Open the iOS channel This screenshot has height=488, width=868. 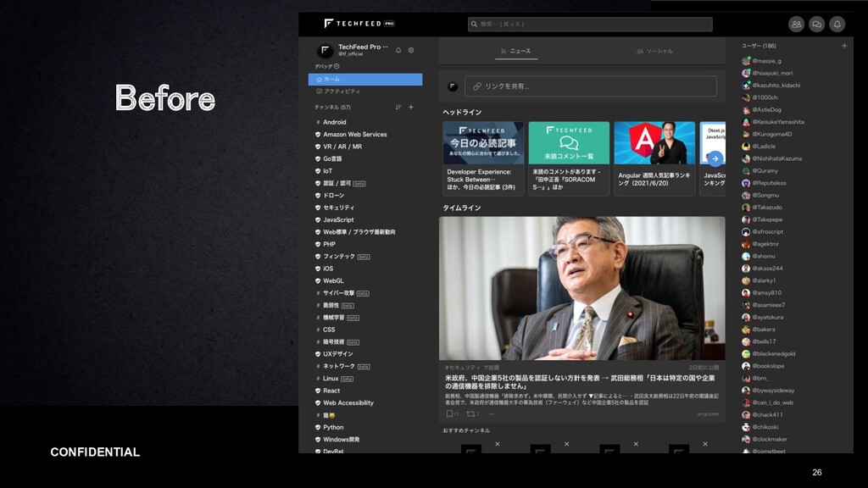328,269
